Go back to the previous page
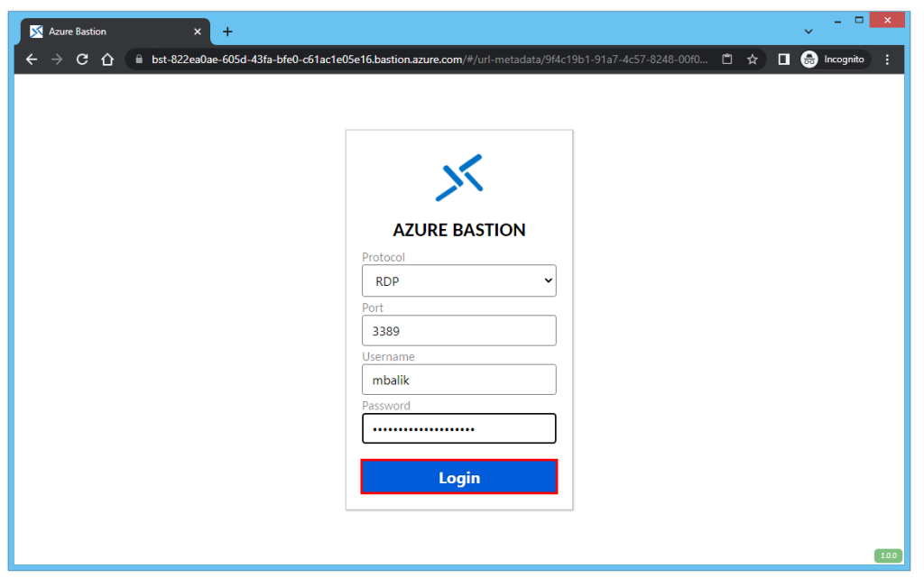This screenshot has width=924, height=578. tap(32, 60)
